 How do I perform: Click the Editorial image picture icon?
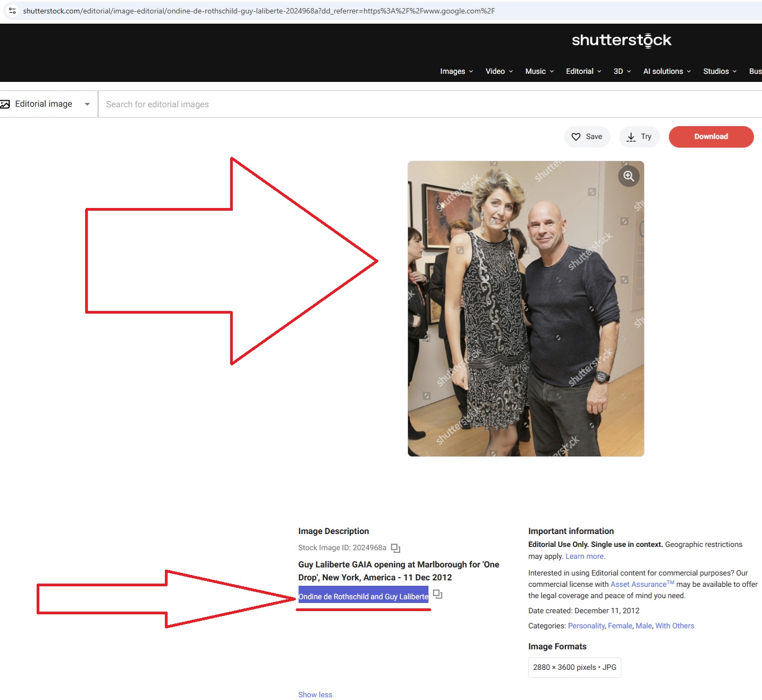pyautogui.click(x=5, y=104)
